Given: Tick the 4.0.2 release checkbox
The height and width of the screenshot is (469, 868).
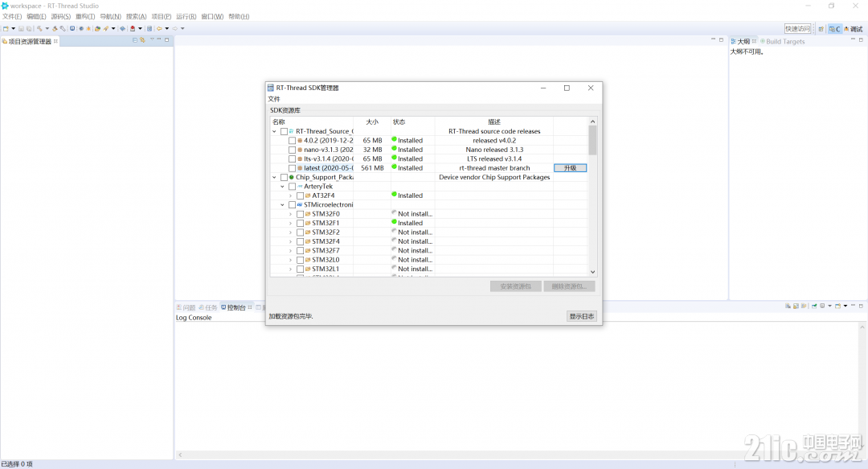Looking at the screenshot, I should 293,141.
